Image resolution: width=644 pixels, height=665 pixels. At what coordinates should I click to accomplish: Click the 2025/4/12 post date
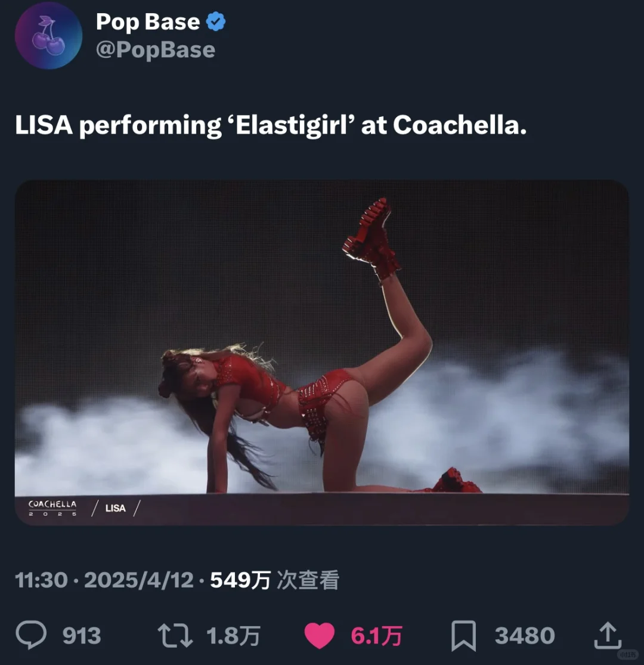coord(139,580)
